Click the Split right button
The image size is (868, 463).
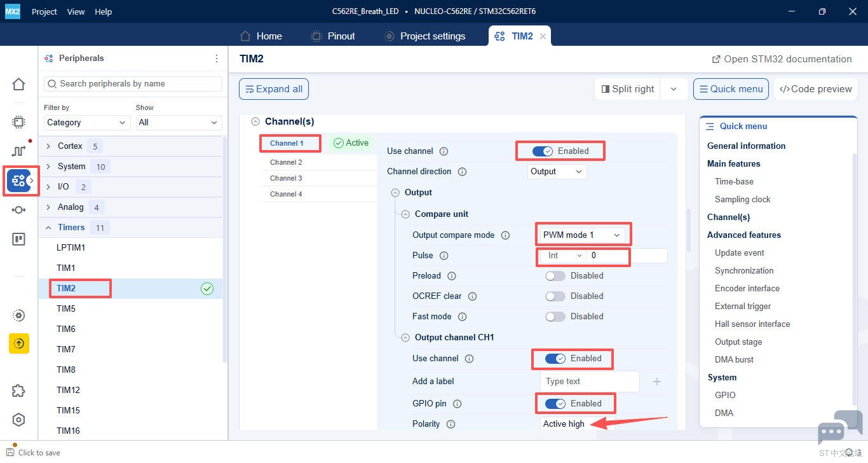pyautogui.click(x=627, y=89)
